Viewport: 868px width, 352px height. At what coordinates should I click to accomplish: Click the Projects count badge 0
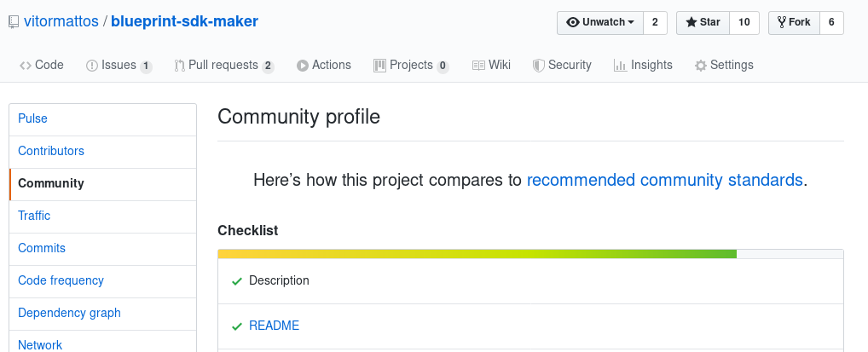443,66
